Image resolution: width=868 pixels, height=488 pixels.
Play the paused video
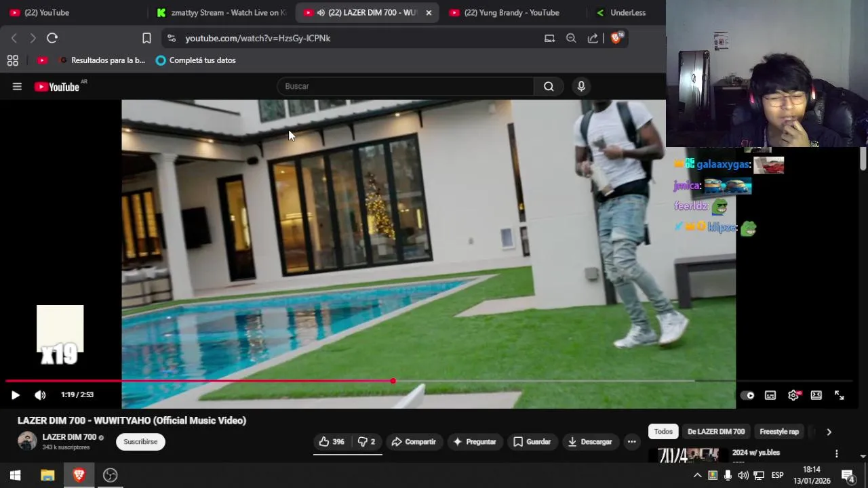click(x=15, y=395)
